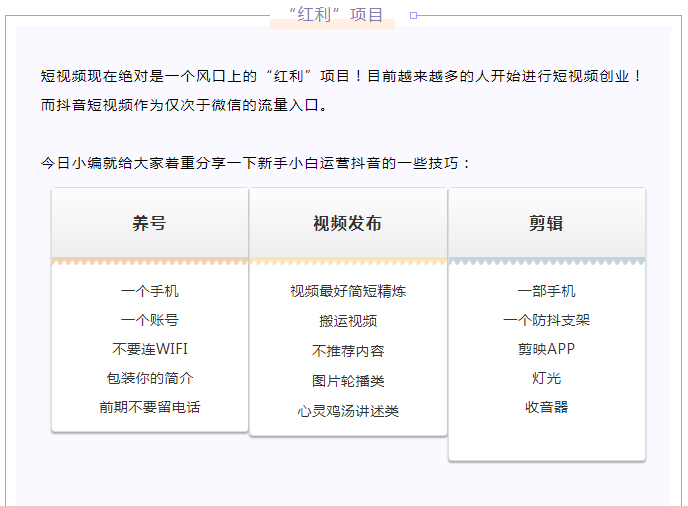Screen dimensions: 688x506
Task: Click the 灯光 list item
Action: 546,378
